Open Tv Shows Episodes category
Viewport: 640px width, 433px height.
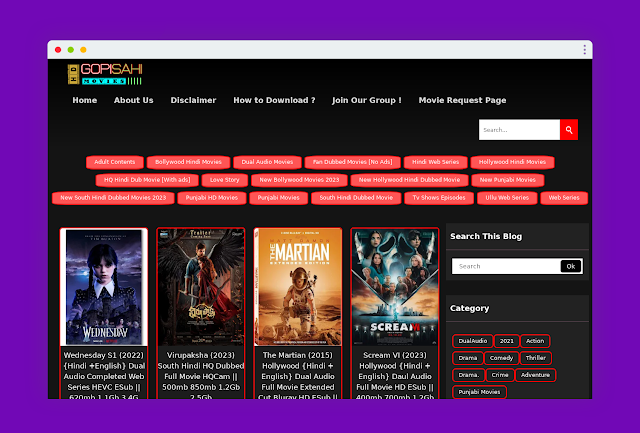coord(439,198)
